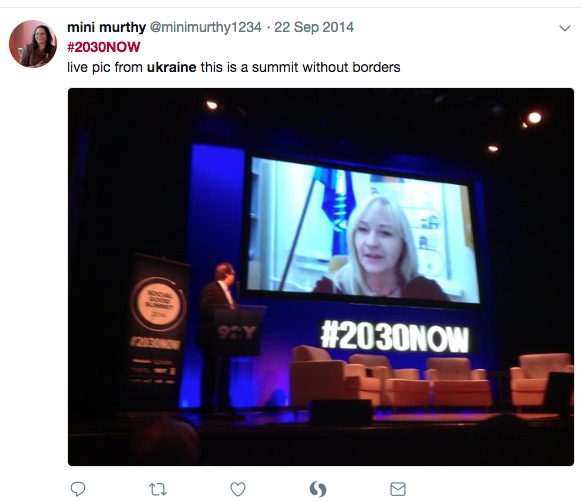
Task: Click the tweet text about summit without borders
Action: point(234,67)
